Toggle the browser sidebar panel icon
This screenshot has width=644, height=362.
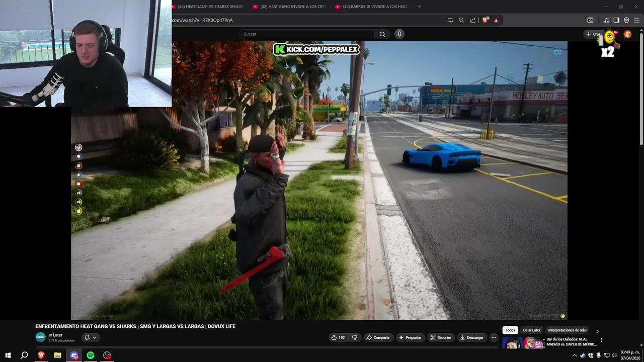click(616, 20)
